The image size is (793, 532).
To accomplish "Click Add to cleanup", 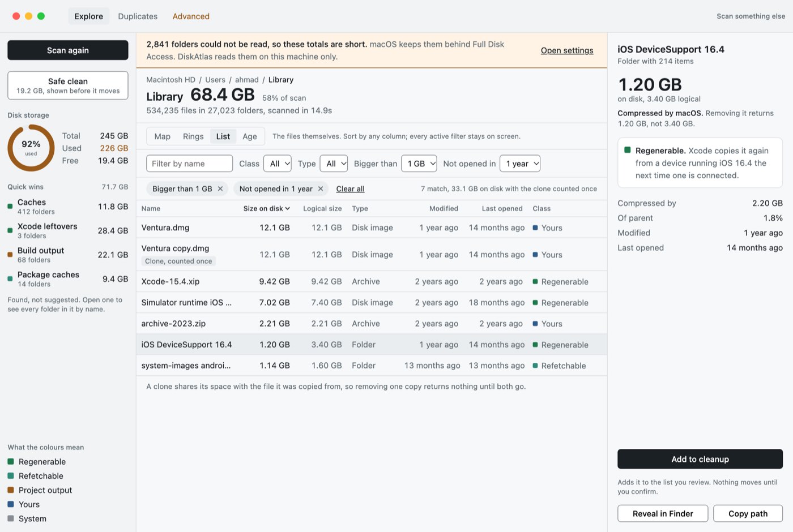I will [700, 459].
